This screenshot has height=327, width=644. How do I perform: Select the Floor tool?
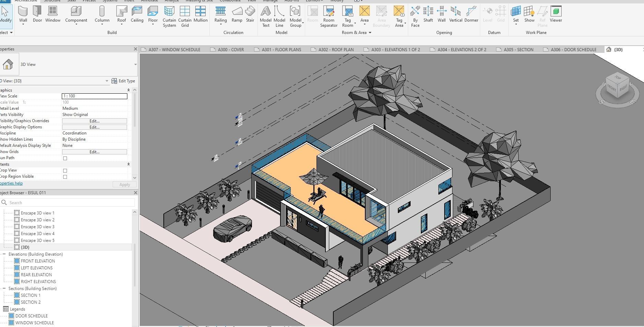tap(153, 15)
